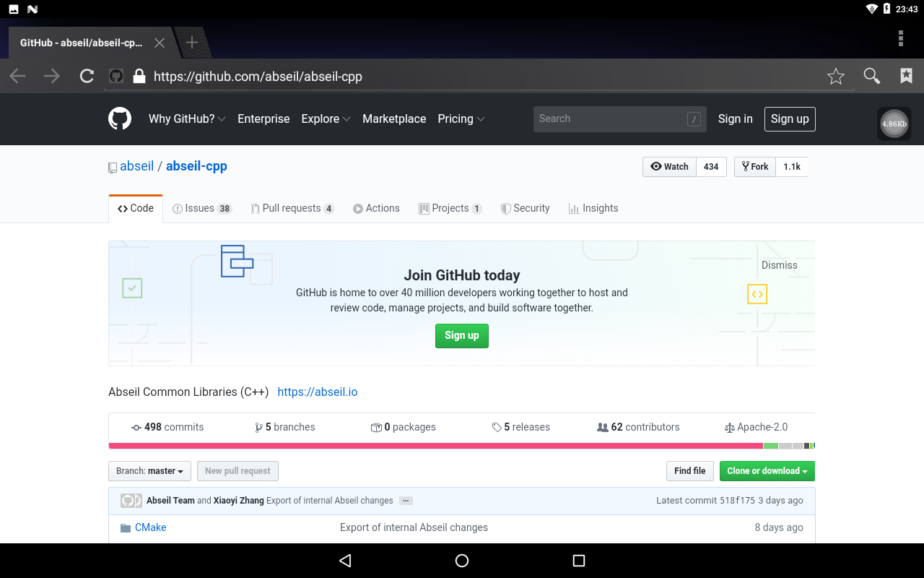Switch to the Insights tab

pos(593,208)
